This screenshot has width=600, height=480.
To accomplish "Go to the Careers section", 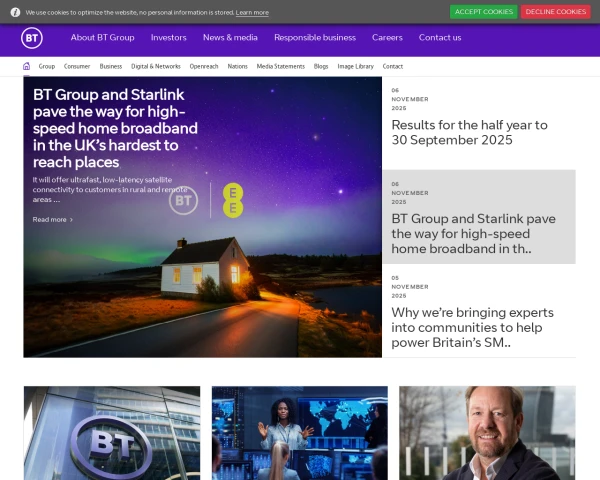I will [387, 38].
